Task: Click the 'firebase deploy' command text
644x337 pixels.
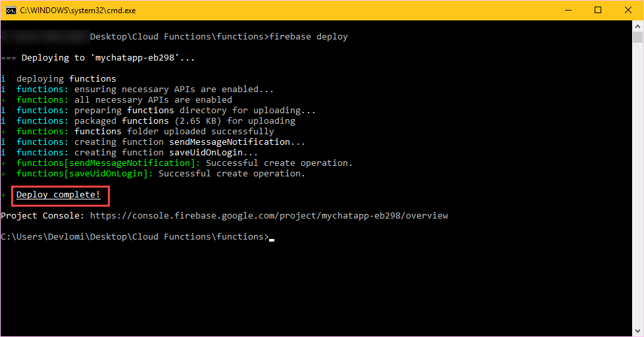Action: coord(309,37)
